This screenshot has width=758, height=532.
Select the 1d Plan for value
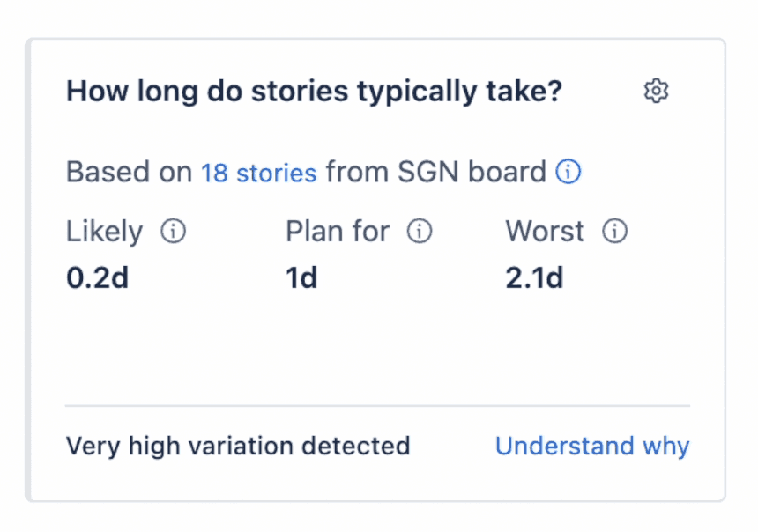(x=301, y=278)
